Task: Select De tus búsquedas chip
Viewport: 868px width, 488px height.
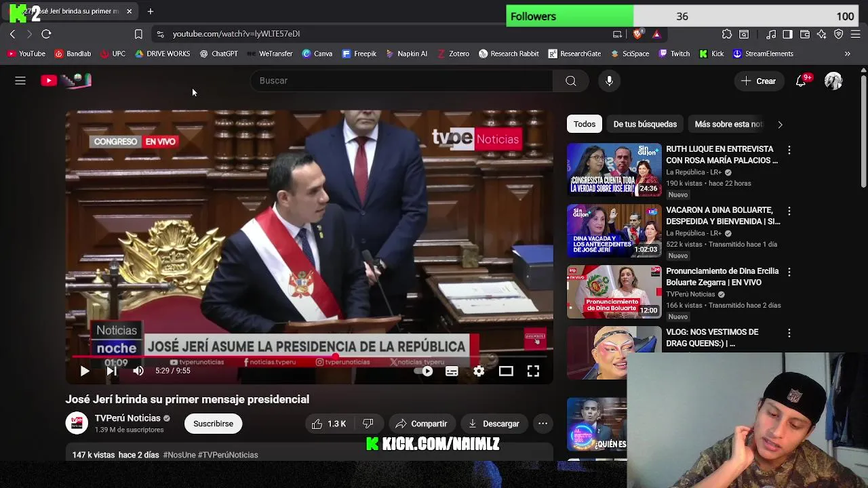Action: click(645, 124)
